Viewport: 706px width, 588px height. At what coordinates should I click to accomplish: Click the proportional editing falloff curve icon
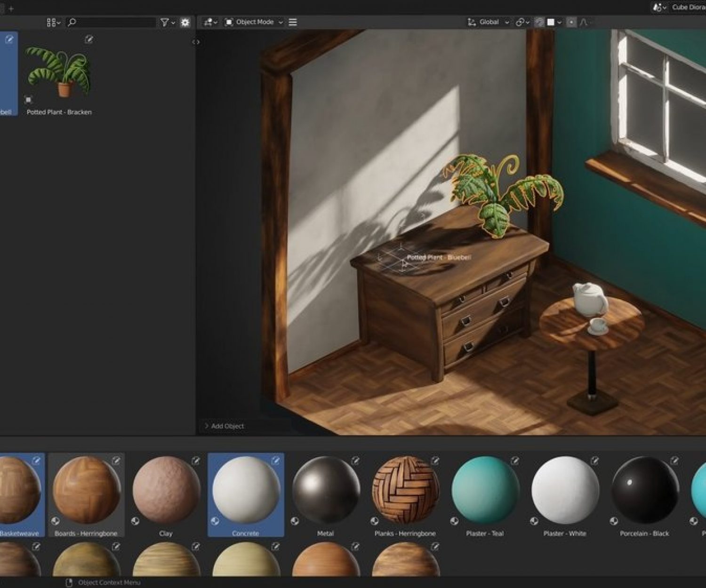[x=584, y=22]
